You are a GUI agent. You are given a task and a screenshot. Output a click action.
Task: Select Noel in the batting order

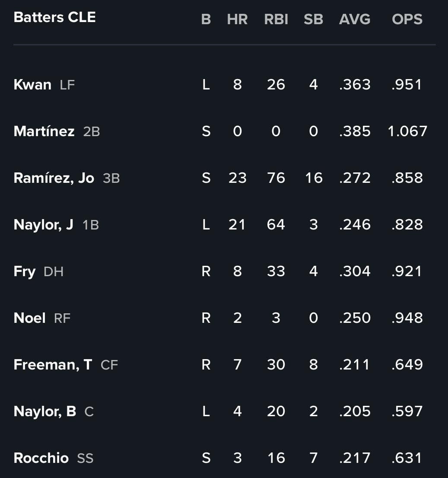[x=29, y=318]
